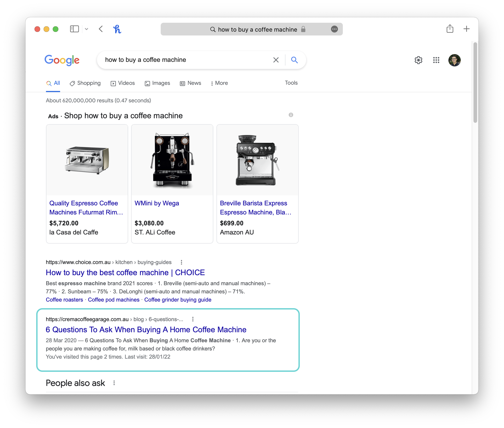The width and height of the screenshot is (504, 428).
Task: Open the WMini by Wega product image
Action: [172, 160]
